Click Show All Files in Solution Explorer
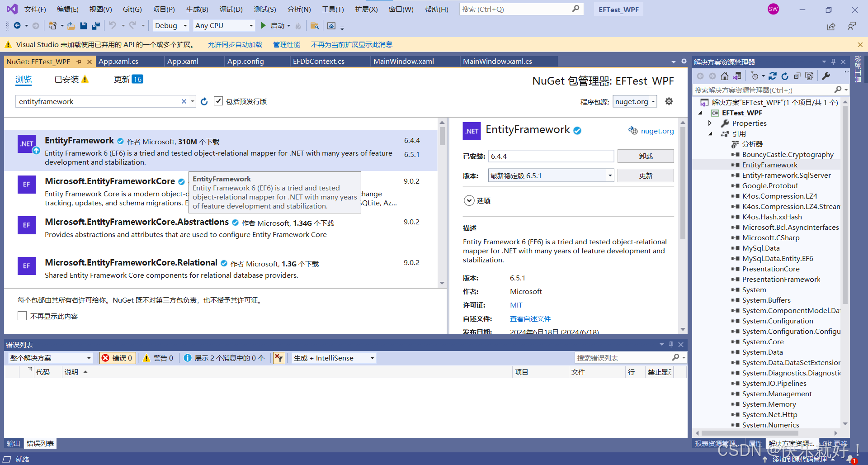 coord(809,76)
